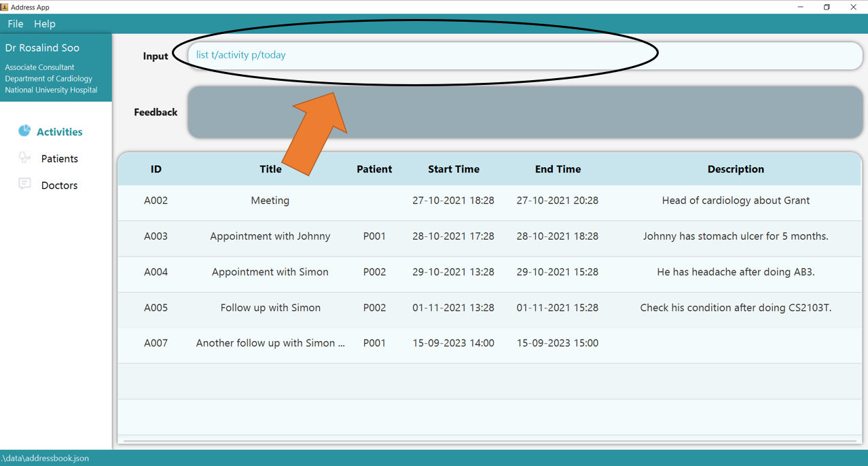The height and width of the screenshot is (466, 868).
Task: Click the addressbook.json path in status bar
Action: pyautogui.click(x=45, y=458)
